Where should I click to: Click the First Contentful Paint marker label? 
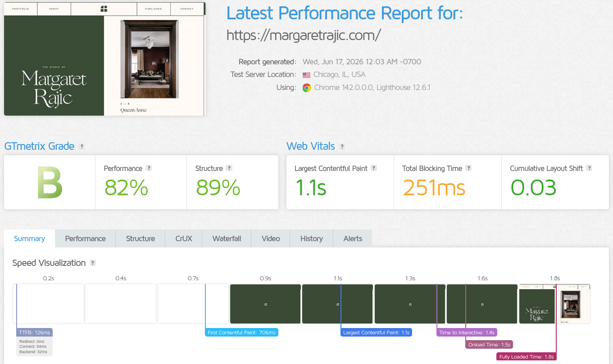click(241, 333)
